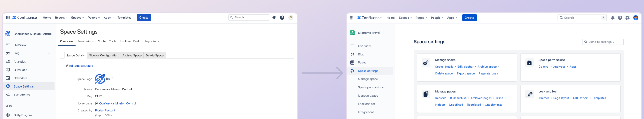Image resolution: width=644 pixels, height=119 pixels.
Task: Expand Apps dropdown in left window
Action: (108, 18)
